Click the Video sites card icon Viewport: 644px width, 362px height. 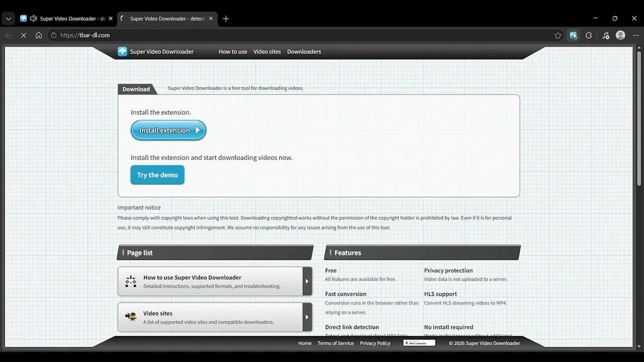(x=131, y=317)
